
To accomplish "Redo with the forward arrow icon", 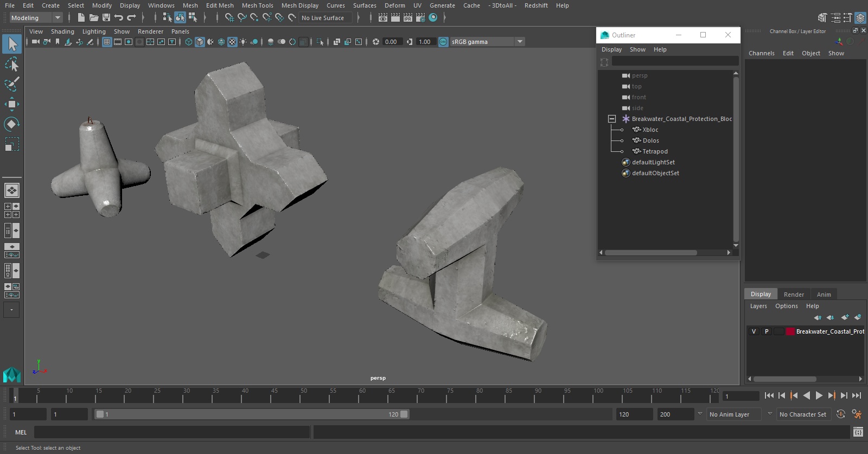I will (x=131, y=18).
